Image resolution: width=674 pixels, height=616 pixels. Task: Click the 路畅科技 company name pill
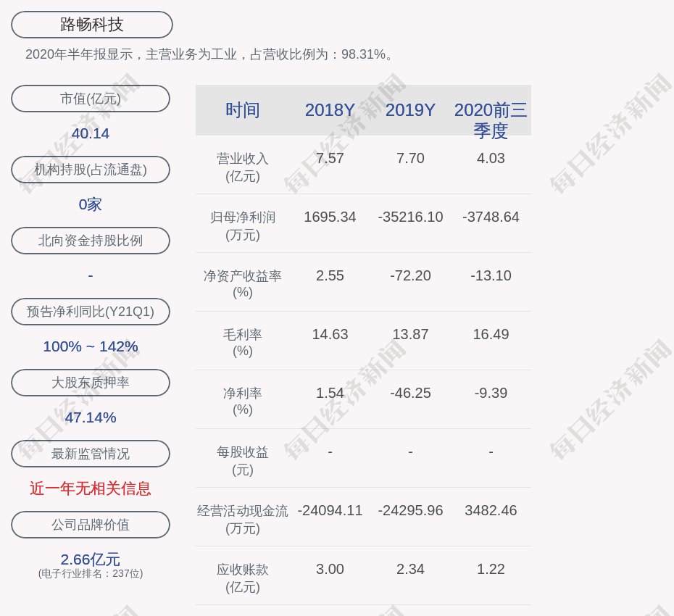91,25
